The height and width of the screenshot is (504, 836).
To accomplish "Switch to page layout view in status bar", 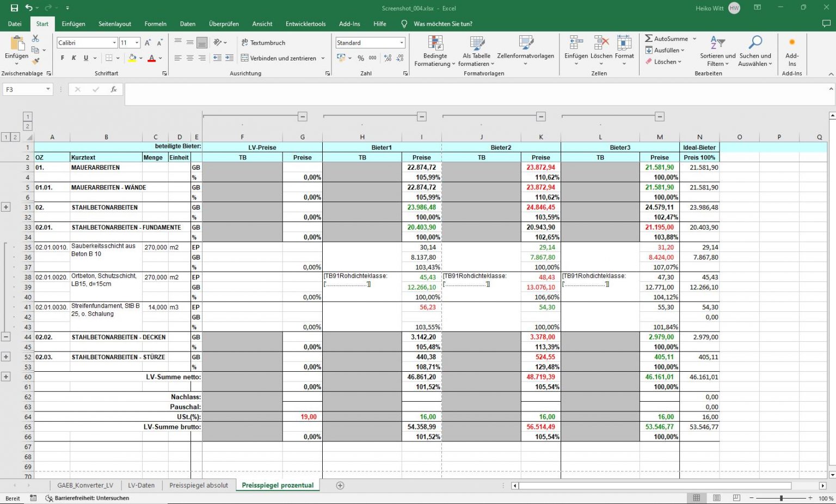I will 717,498.
